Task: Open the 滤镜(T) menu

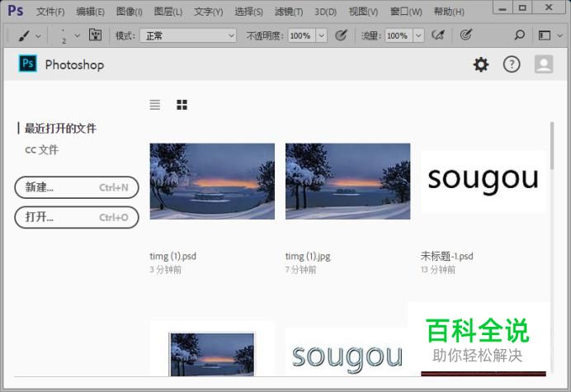Action: click(x=289, y=12)
